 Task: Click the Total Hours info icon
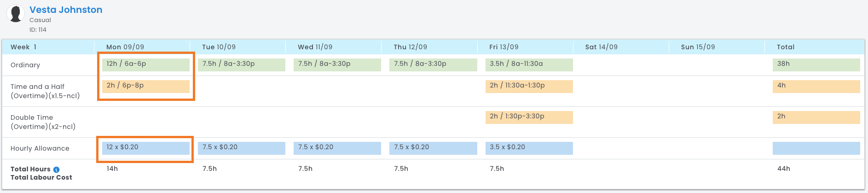(56, 170)
